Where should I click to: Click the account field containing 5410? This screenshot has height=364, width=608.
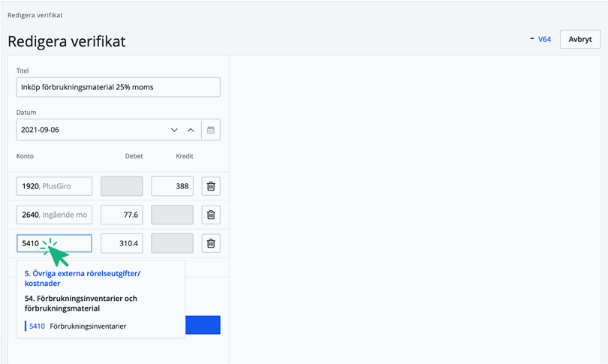tap(54, 243)
